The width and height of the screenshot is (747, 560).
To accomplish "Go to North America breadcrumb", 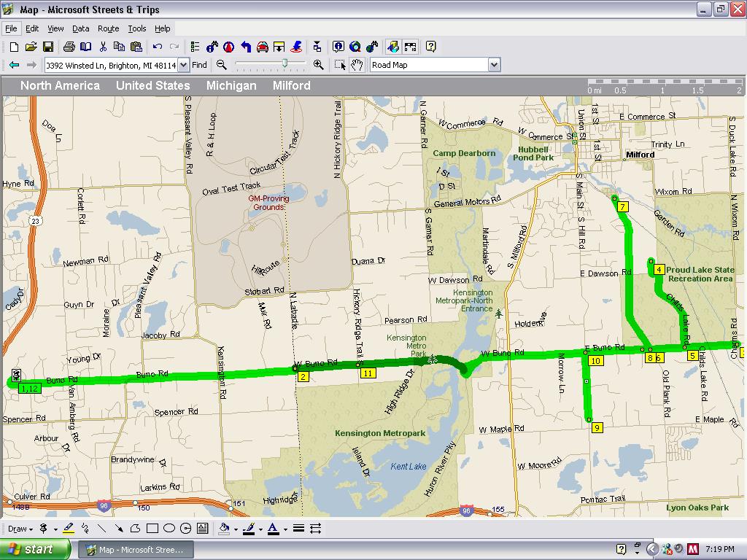I will [60, 86].
